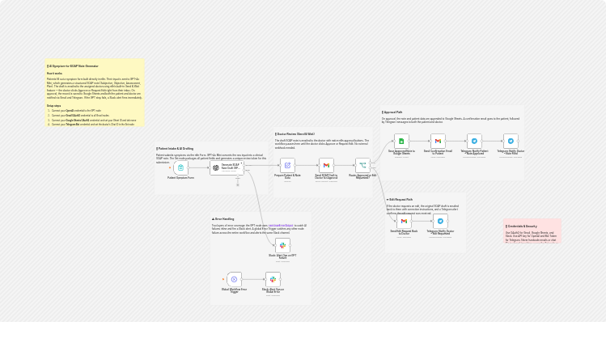The height and width of the screenshot is (364, 606).
Task: Open the Telegram Notify Patient node
Action: pyautogui.click(x=474, y=141)
